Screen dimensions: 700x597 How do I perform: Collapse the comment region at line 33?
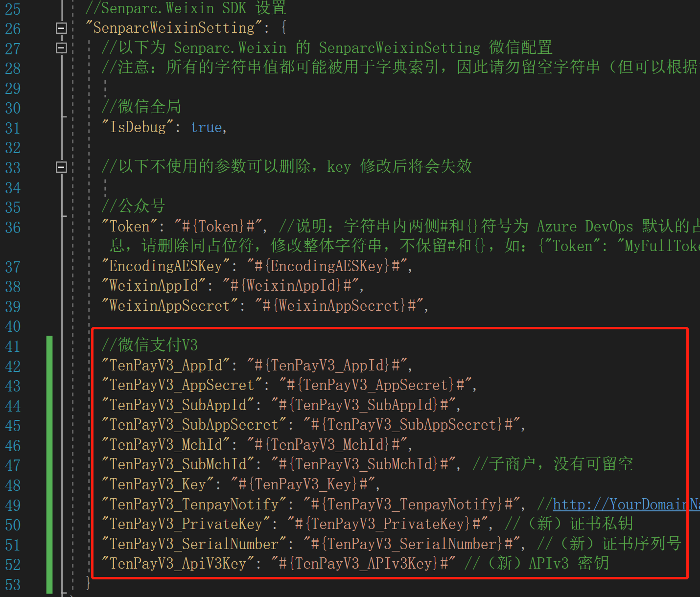61,167
